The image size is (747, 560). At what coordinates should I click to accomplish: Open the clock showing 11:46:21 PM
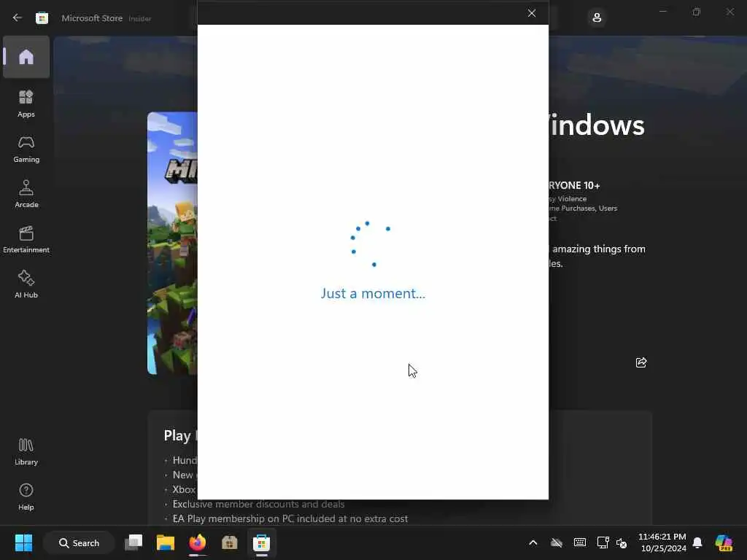pos(662,542)
